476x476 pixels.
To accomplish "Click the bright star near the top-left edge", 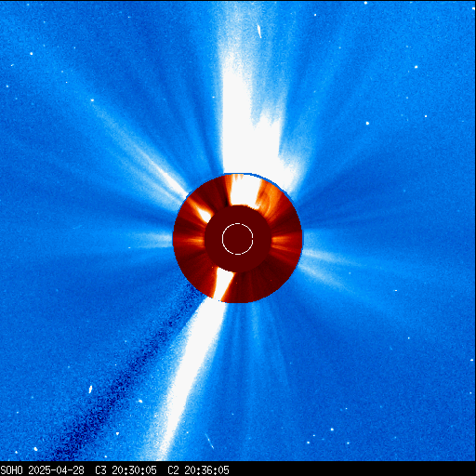I will 32,54.
